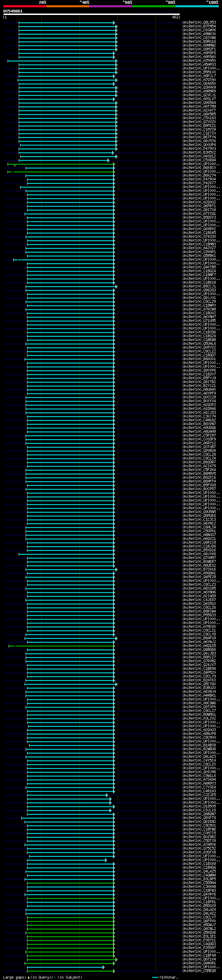This screenshot has height=980, width=222.
Task: Select the UniRef100_C5MEQ9 label
Action: tap(199, 971)
